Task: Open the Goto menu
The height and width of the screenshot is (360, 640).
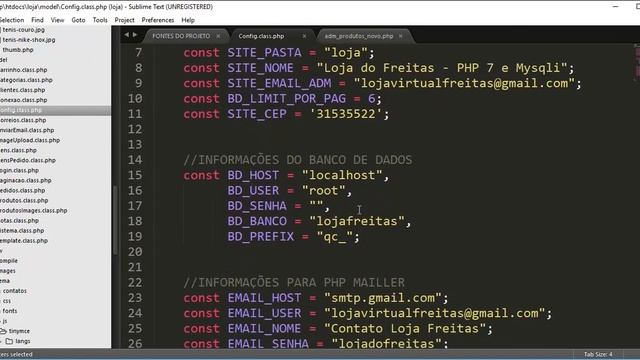Action: [x=78, y=20]
